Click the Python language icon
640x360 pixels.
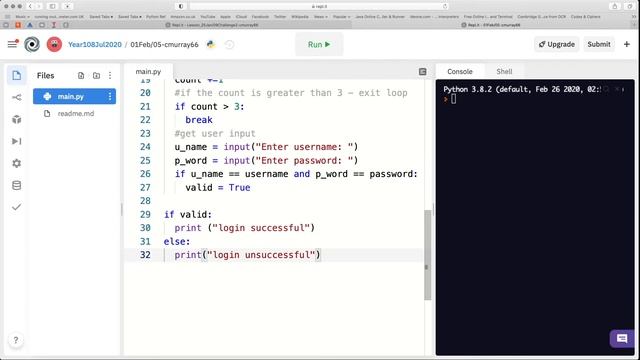point(211,44)
